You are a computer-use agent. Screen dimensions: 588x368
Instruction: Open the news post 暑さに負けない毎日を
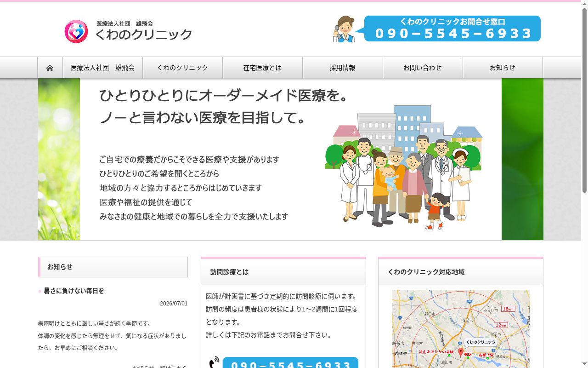(74, 291)
